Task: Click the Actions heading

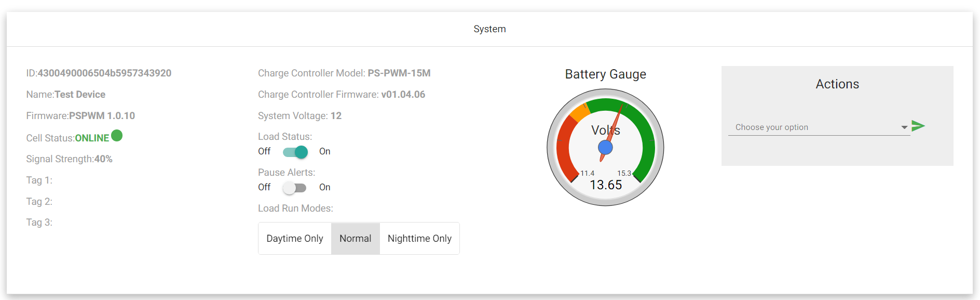Action: (837, 84)
